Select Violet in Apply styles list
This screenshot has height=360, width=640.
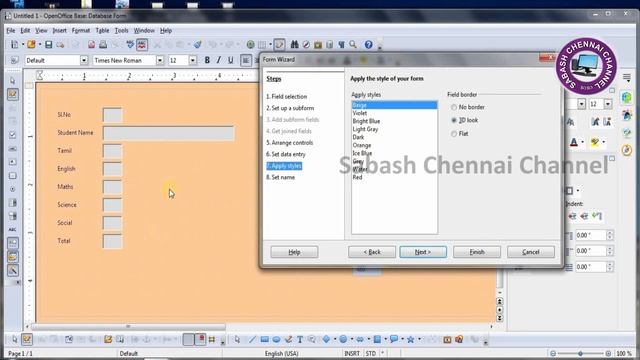click(x=394, y=113)
